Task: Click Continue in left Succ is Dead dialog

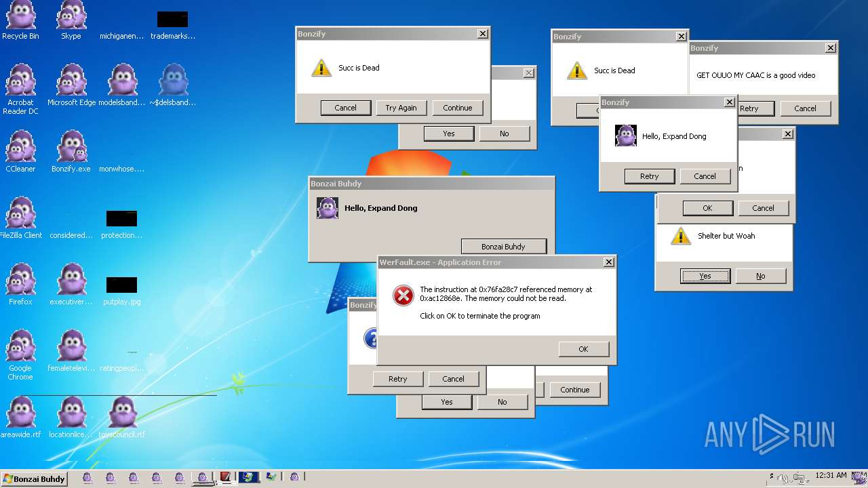Action: tap(458, 108)
